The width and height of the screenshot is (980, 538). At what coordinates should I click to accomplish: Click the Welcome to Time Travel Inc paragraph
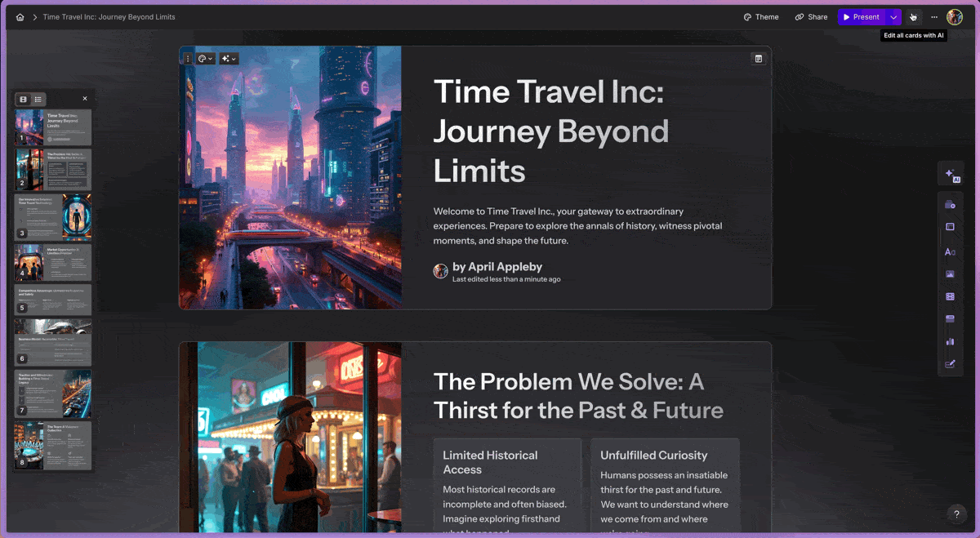[578, 226]
